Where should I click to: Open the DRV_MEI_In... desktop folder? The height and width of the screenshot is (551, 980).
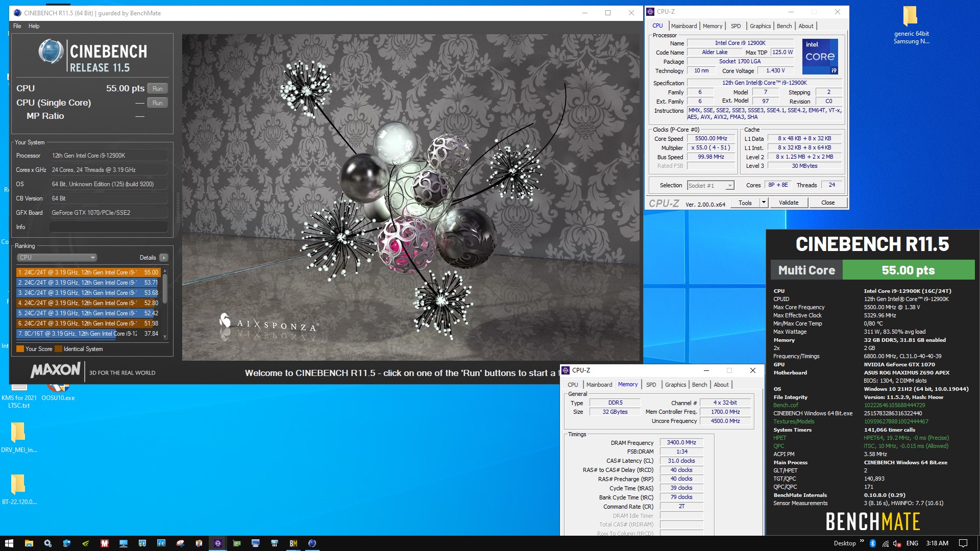(19, 437)
